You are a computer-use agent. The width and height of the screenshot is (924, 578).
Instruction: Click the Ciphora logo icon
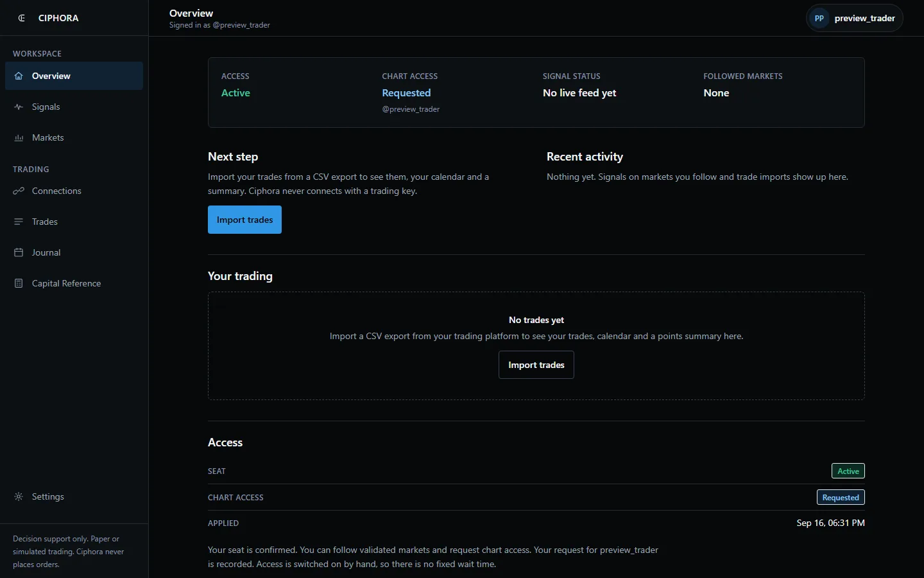22,18
